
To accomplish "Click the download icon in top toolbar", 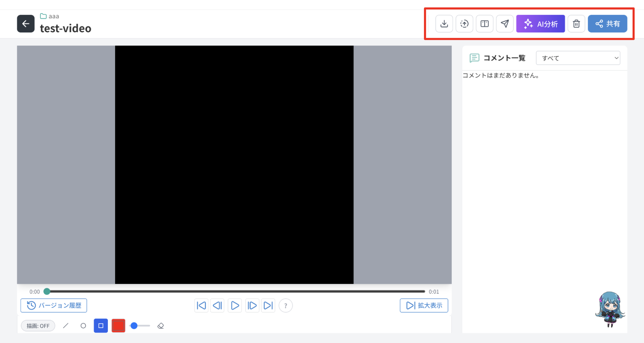I will [444, 24].
